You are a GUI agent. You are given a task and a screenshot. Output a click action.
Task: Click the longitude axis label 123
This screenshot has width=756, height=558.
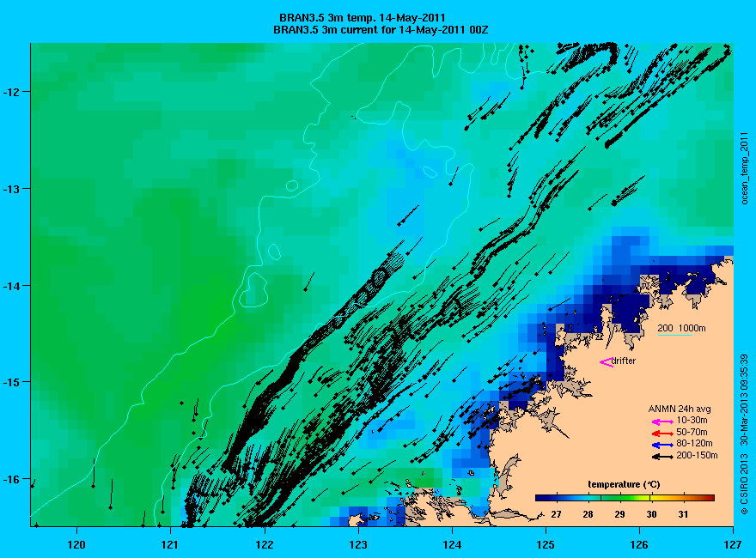358,545
